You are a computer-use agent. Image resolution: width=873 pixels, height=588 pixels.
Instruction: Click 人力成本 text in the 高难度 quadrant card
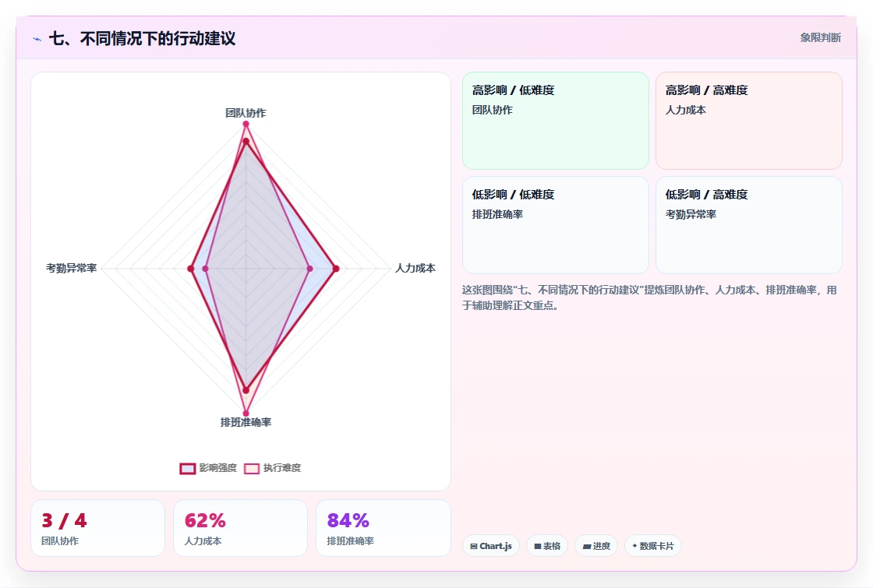tap(685, 110)
